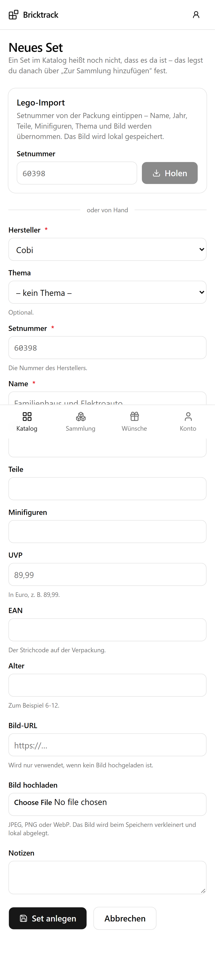Focus the Teile input field
Image resolution: width=215 pixels, height=980 pixels.
107,489
